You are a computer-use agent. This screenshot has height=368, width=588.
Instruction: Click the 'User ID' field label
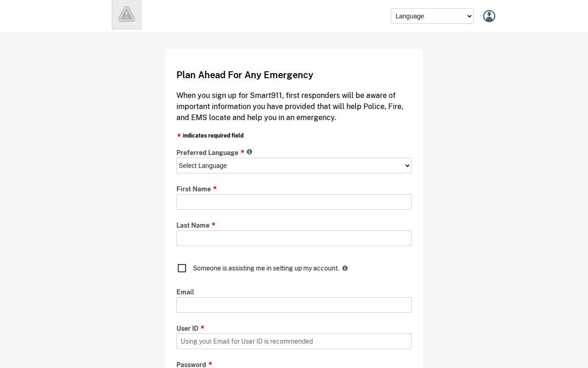pyautogui.click(x=187, y=328)
